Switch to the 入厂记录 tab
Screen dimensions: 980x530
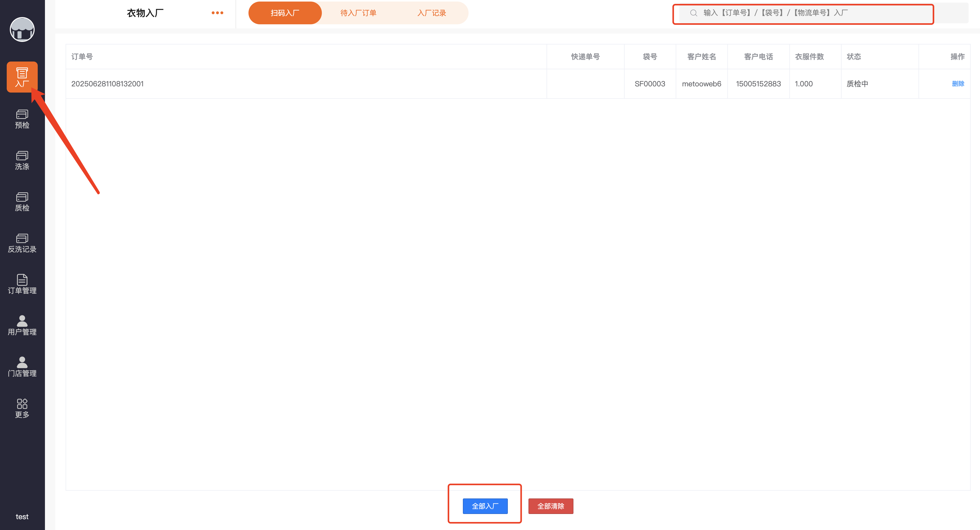(431, 13)
